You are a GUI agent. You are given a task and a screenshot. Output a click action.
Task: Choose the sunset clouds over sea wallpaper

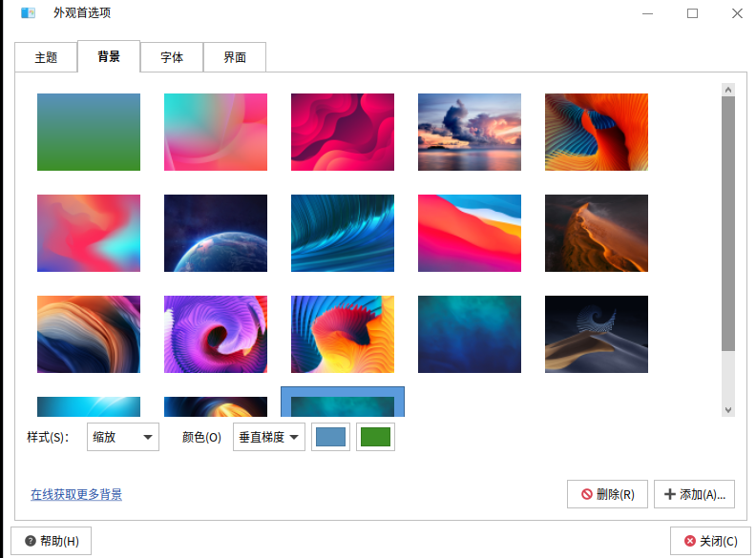[x=470, y=132]
